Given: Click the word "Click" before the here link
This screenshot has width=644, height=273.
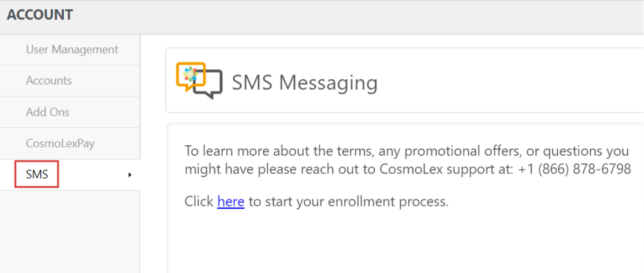Looking at the screenshot, I should point(199,201).
